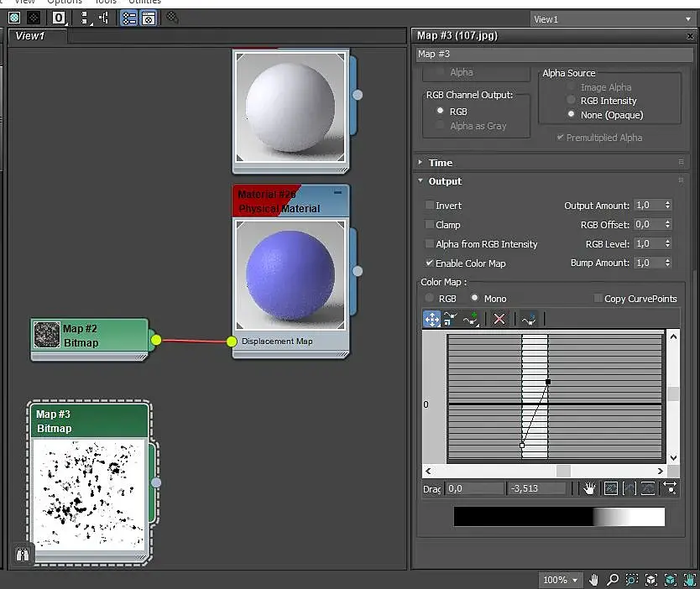The width and height of the screenshot is (700, 589).
Task: Adjust the RGB Offset spinner arrows
Action: pos(667,224)
